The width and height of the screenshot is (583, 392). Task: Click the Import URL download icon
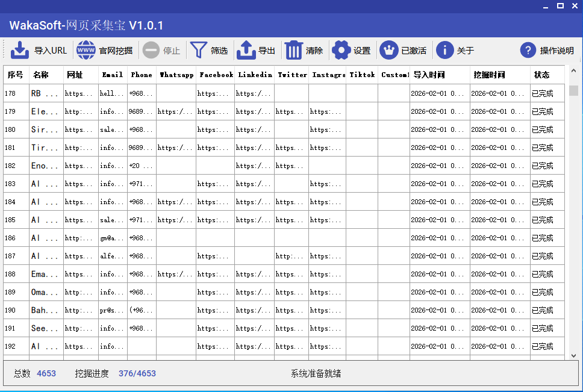20,51
